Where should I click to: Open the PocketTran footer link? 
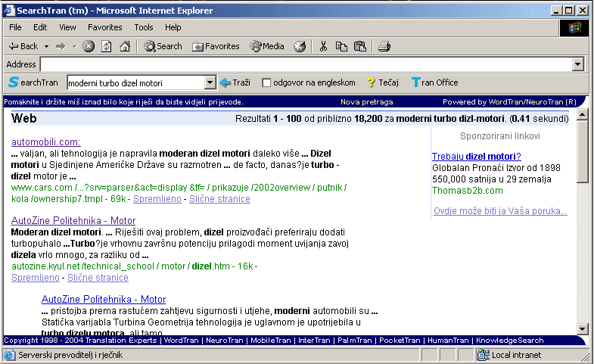coord(400,340)
